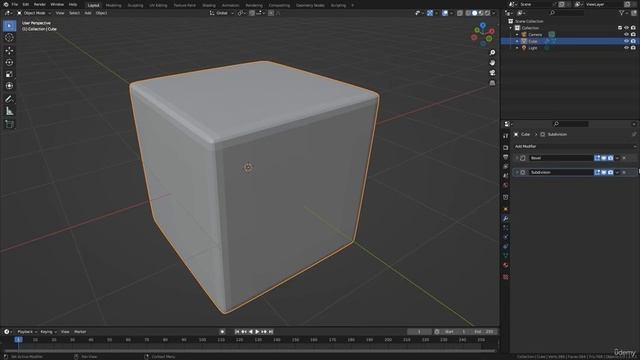The height and width of the screenshot is (360, 640).
Task: Hide the Cube in the outliner
Action: [627, 41]
